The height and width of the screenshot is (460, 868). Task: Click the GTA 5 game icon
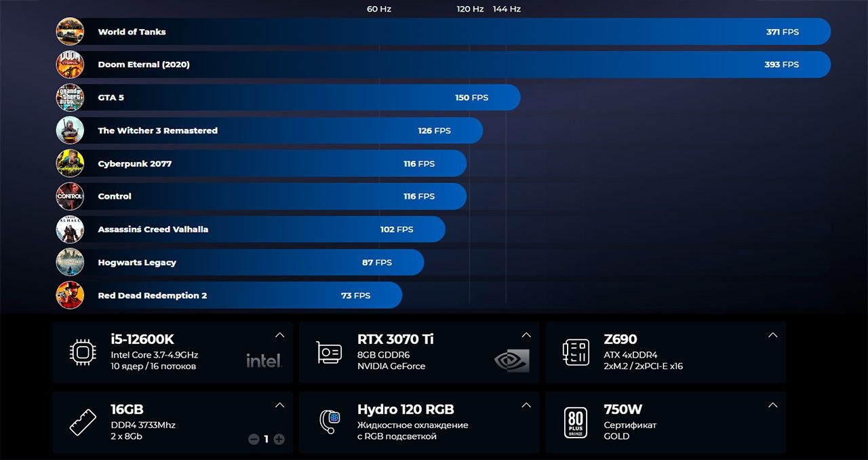click(x=70, y=98)
